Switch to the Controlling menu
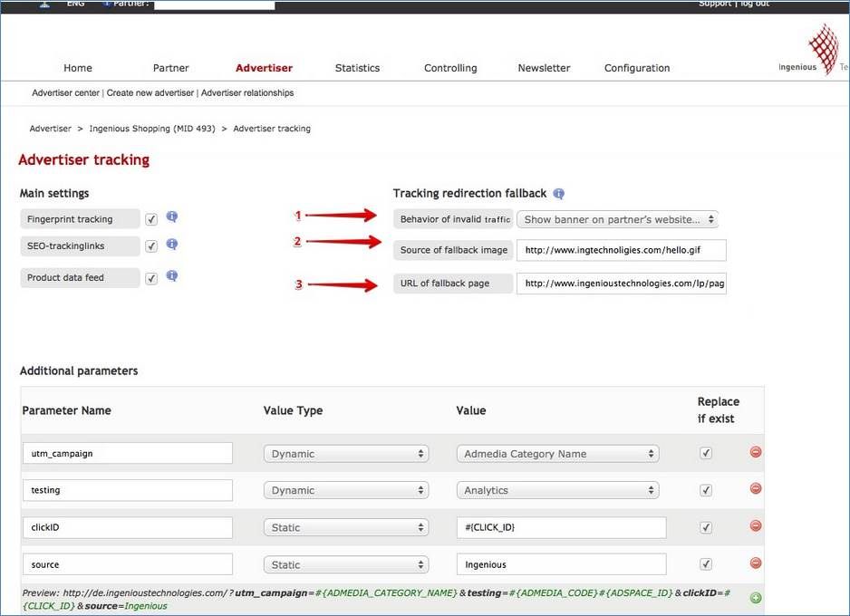Screen dimensions: 850x616 click(450, 68)
